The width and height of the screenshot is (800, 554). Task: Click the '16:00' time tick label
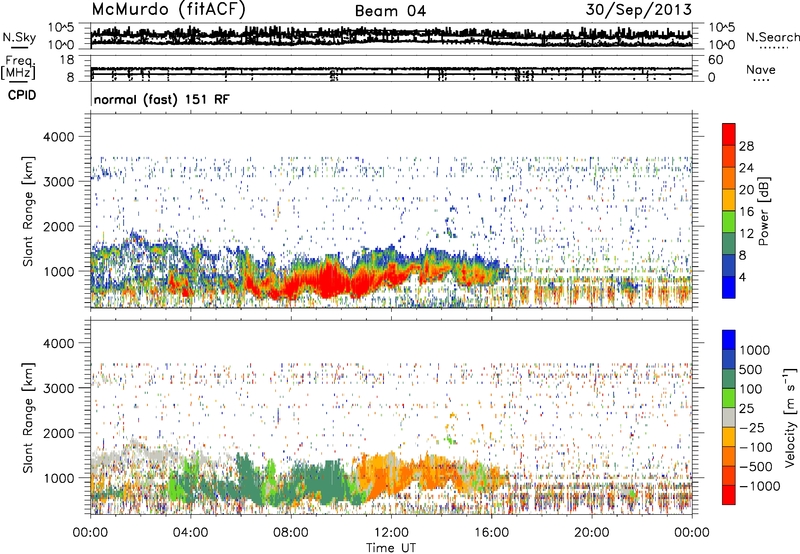coord(491,533)
